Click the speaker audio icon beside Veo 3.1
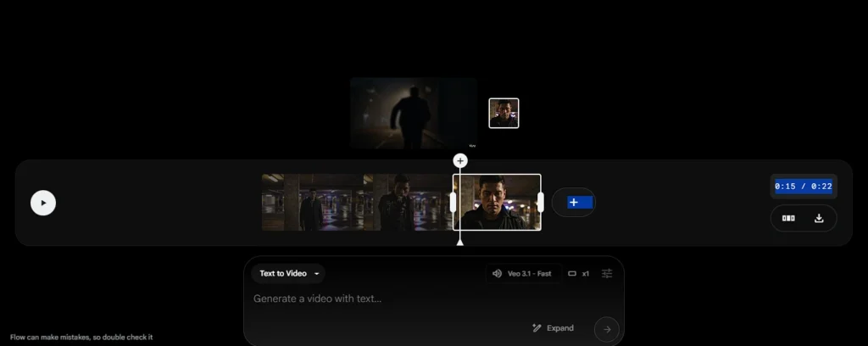The width and height of the screenshot is (868, 346). [497, 273]
